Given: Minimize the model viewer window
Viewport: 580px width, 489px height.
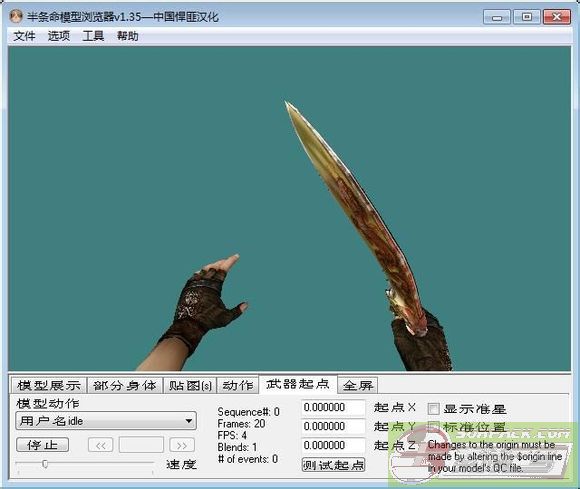Looking at the screenshot, I should 497,17.
